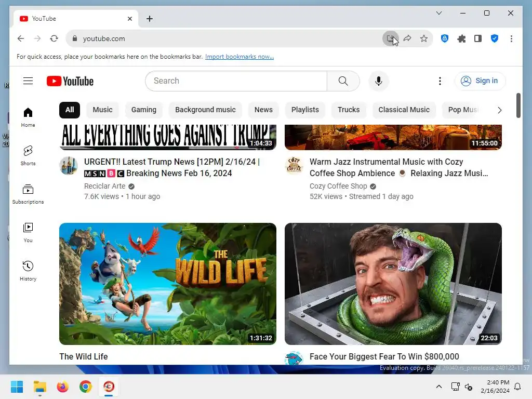
Task: Click Import bookmarks now link
Action: 240,57
